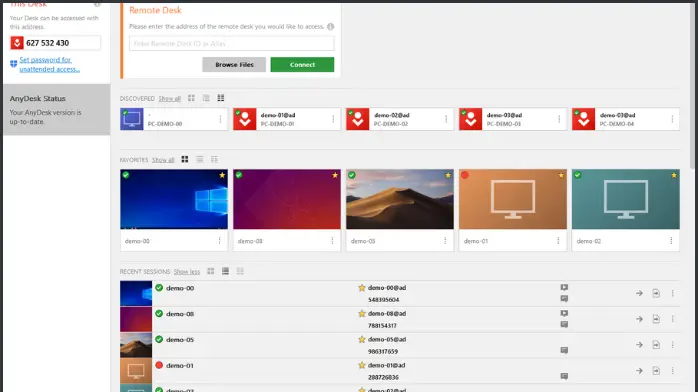Open the demo-02 teal favorite thumbnail
This screenshot has height=392, width=698.
[x=626, y=199]
